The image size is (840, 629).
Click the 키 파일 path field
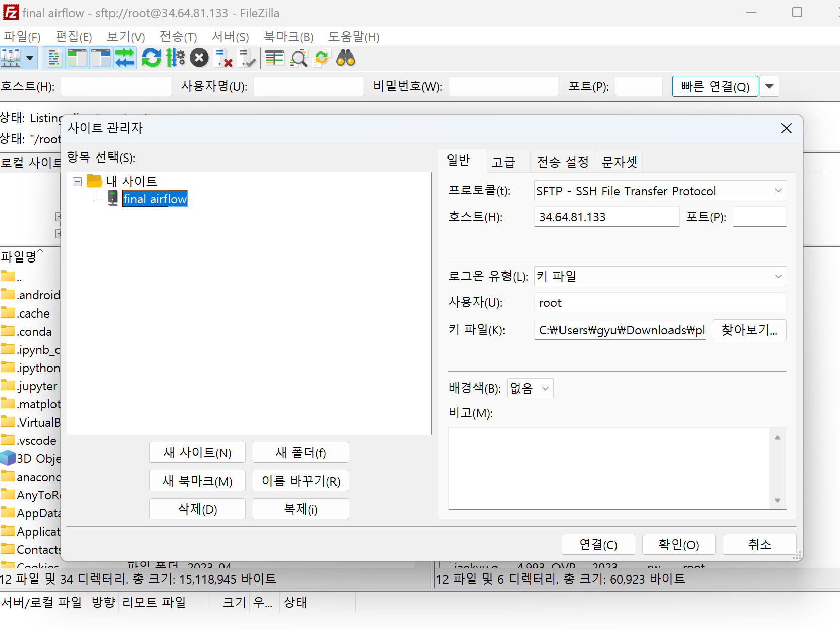620,330
